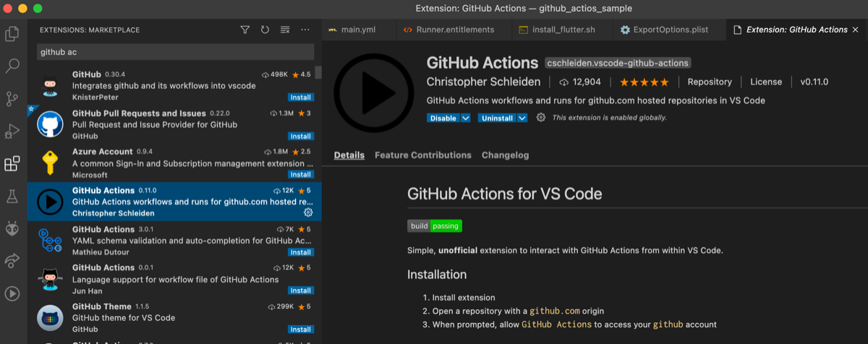868x344 pixels.
Task: Click the Uninstall button
Action: [498, 118]
